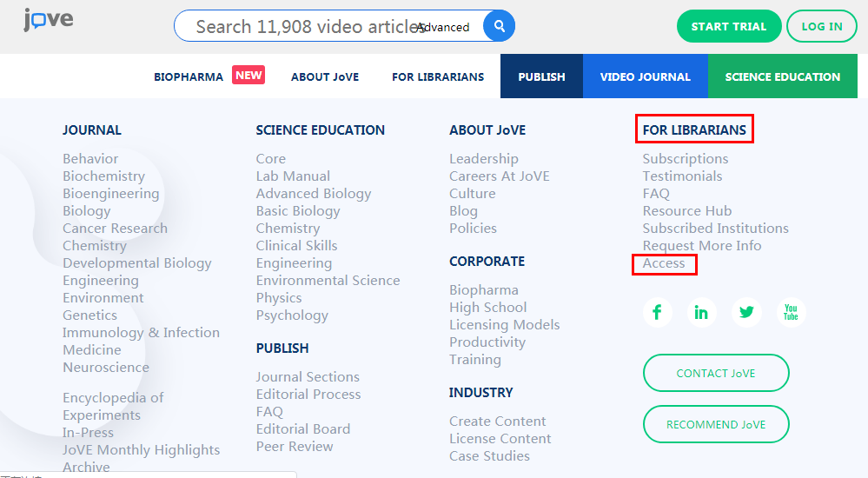Image resolution: width=868 pixels, height=478 pixels.
Task: Switch to the VIDEO JOURNAL tab
Action: (645, 76)
